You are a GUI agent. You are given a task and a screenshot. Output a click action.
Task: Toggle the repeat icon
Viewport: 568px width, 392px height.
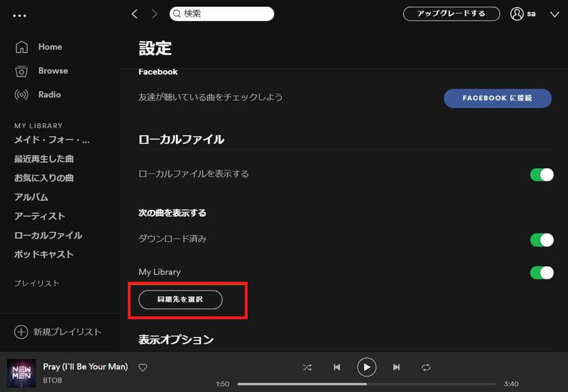coord(426,368)
